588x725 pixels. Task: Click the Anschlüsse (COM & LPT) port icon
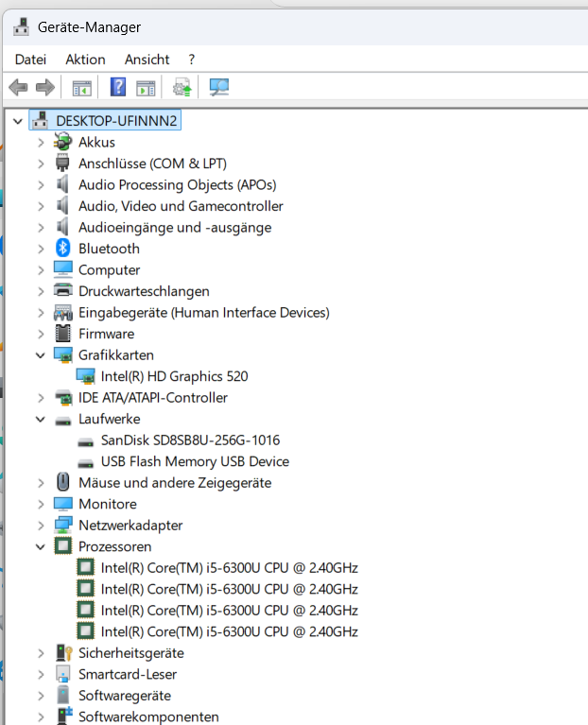click(63, 164)
